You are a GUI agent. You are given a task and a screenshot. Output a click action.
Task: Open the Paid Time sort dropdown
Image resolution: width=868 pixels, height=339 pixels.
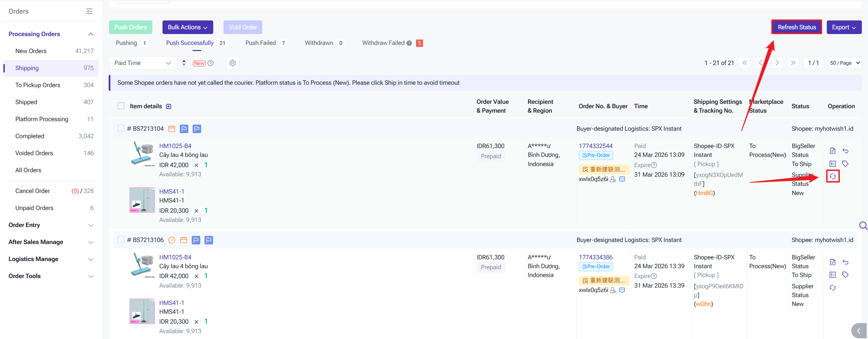143,63
